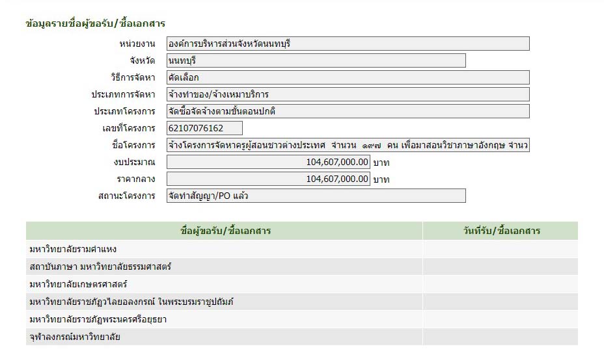604x364 pixels.
Task: Focus the ประเภทการจัดหา text field
Action: [348, 94]
